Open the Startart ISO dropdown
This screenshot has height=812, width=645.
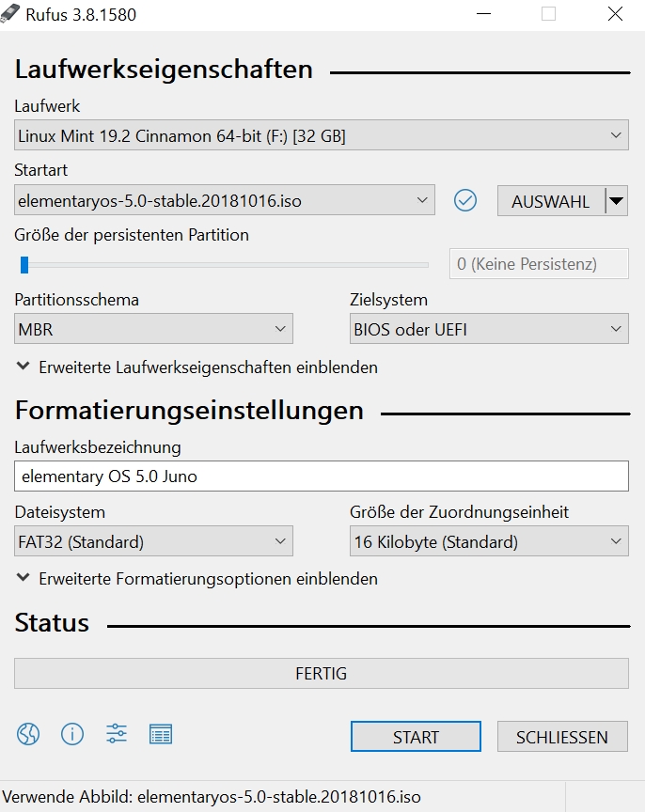tap(225, 200)
